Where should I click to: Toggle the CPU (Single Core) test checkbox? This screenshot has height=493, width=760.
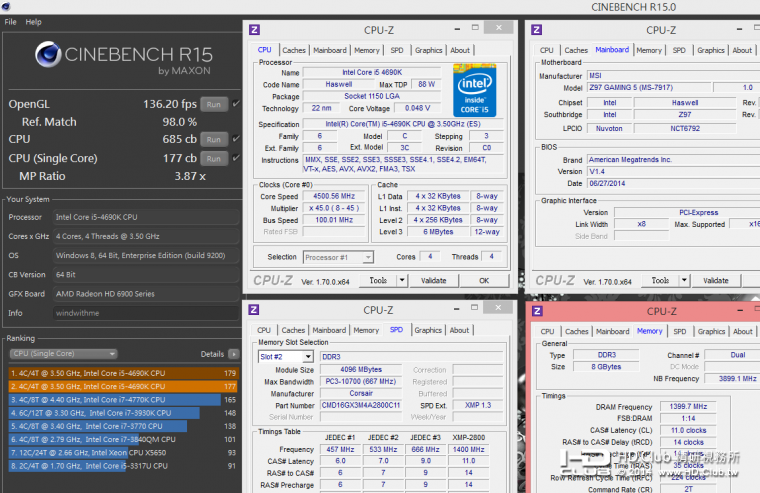pos(236,158)
